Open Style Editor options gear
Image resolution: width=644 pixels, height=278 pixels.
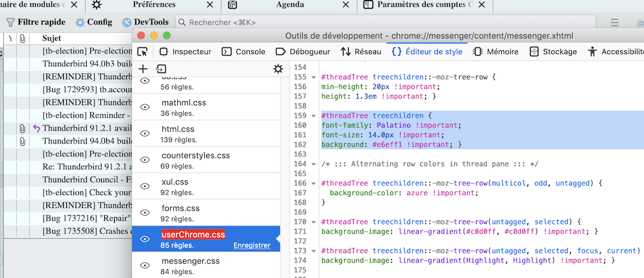tap(278, 69)
